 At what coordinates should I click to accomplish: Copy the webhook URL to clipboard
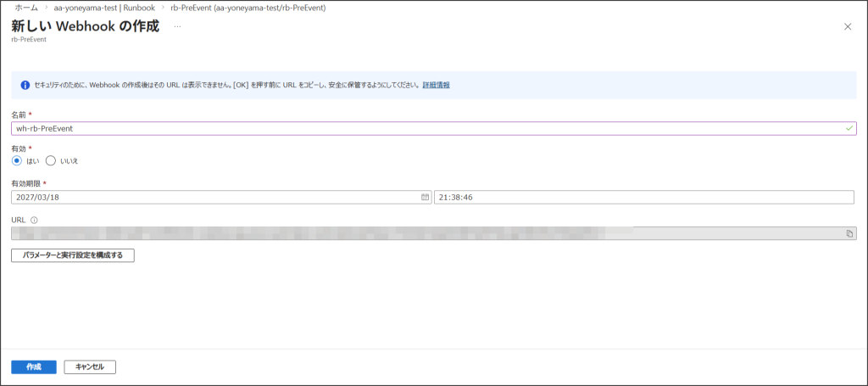pyautogui.click(x=849, y=233)
